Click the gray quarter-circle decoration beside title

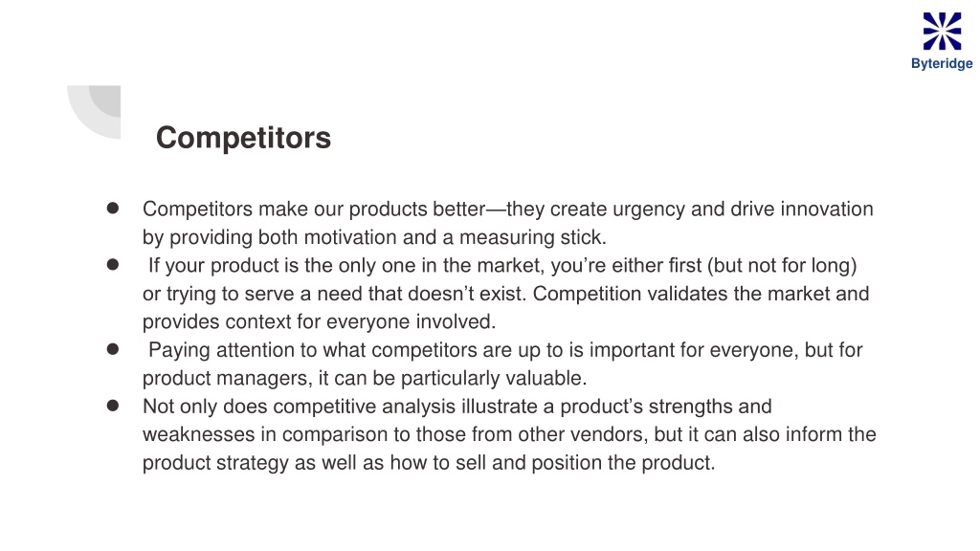pyautogui.click(x=94, y=112)
